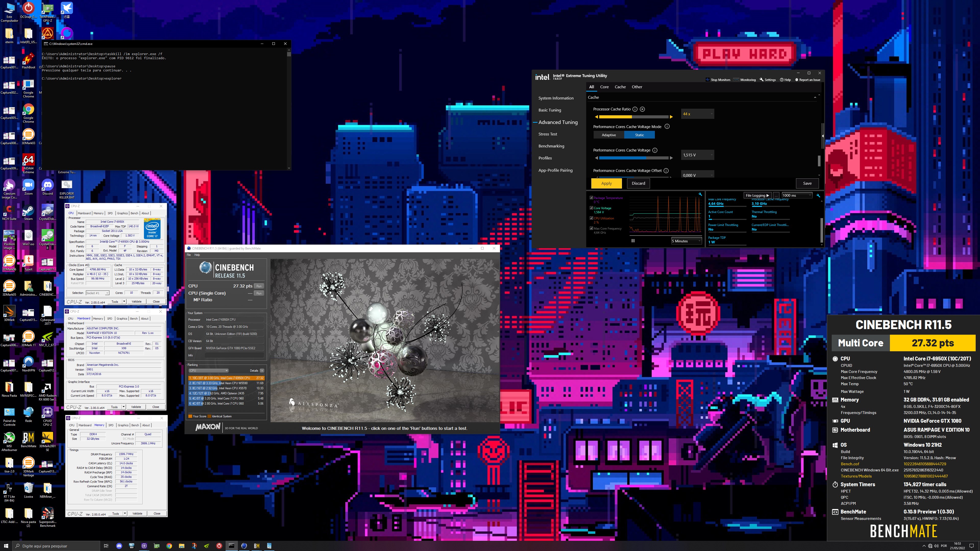Open OCSnap desktop icon
The height and width of the screenshot is (551, 980).
coord(28,11)
